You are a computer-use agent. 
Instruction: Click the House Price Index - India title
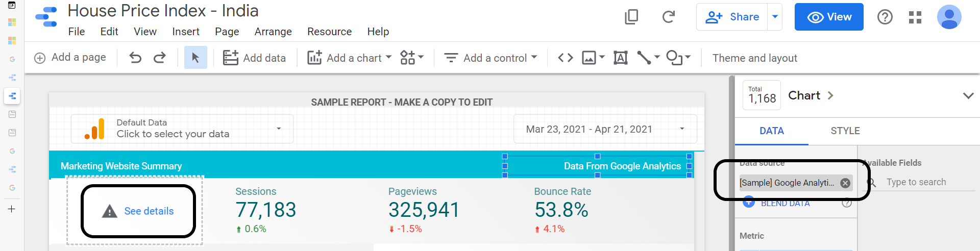[163, 11]
